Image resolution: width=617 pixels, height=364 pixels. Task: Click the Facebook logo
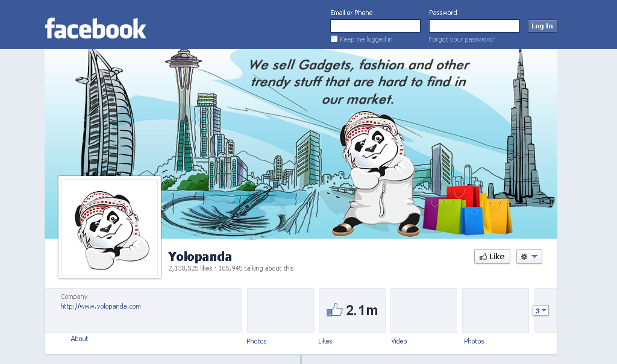[96, 28]
